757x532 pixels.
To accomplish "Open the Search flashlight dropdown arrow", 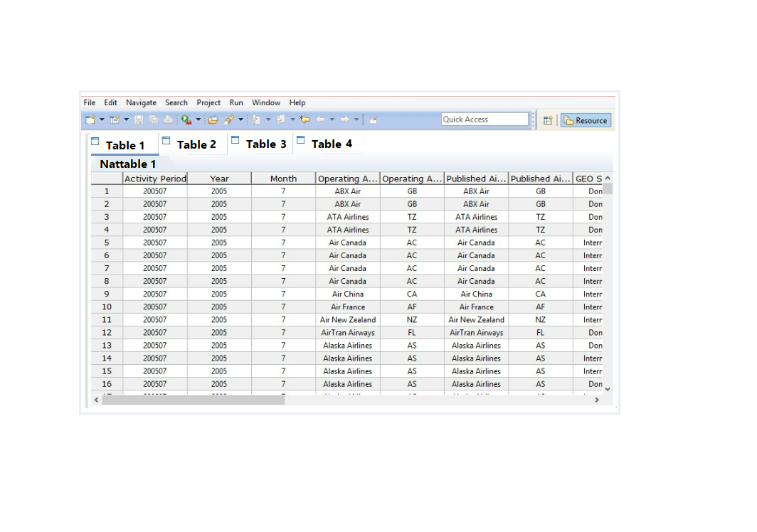I will (240, 119).
